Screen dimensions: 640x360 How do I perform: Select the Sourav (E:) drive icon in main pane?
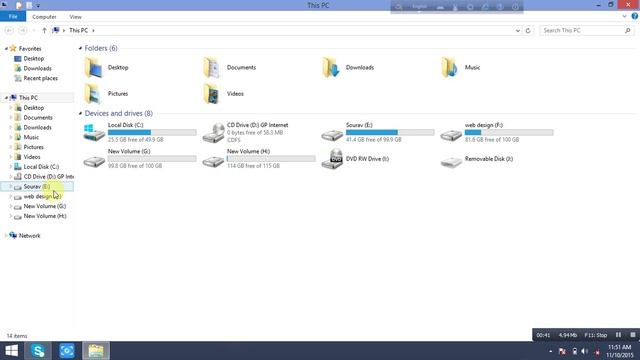click(332, 135)
